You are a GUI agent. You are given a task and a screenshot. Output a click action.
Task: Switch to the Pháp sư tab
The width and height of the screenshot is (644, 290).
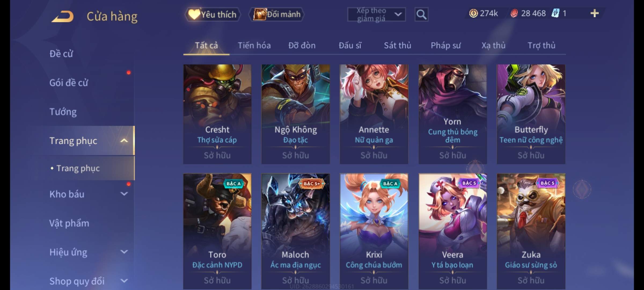[445, 45]
